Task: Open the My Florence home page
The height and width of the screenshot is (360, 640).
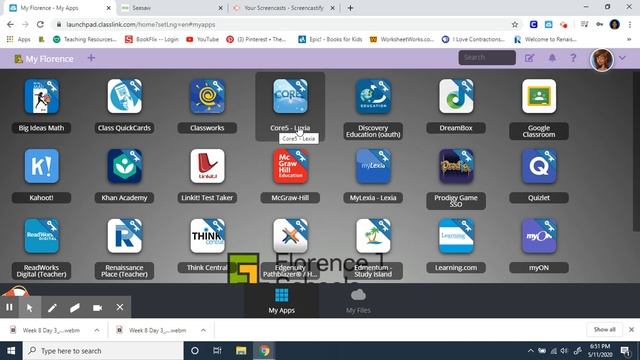Action: [44, 59]
